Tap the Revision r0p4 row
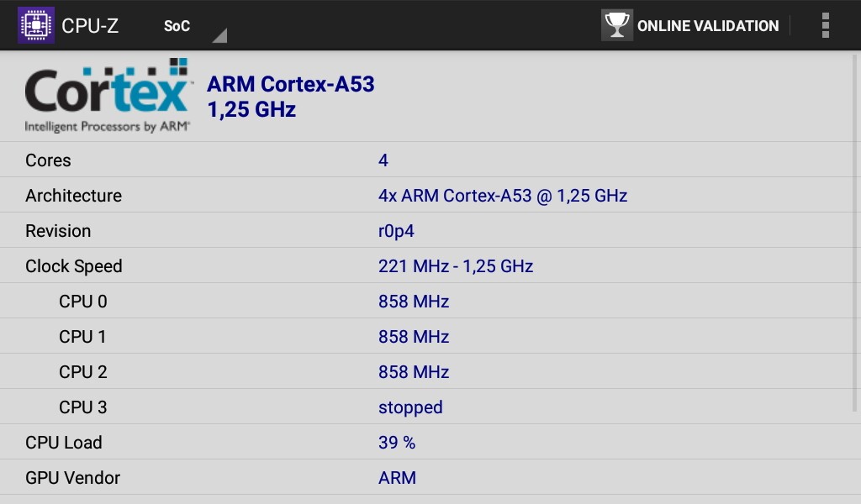This screenshot has width=861, height=504. [425, 231]
